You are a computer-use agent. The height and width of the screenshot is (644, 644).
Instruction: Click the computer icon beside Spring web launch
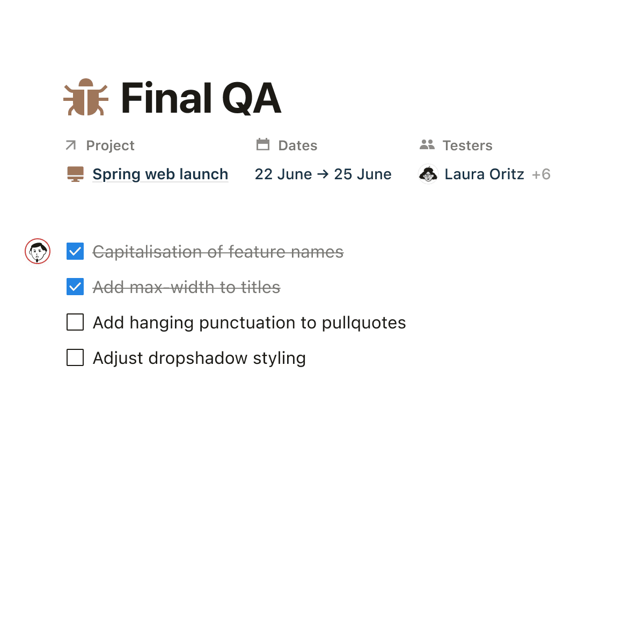pyautogui.click(x=76, y=174)
